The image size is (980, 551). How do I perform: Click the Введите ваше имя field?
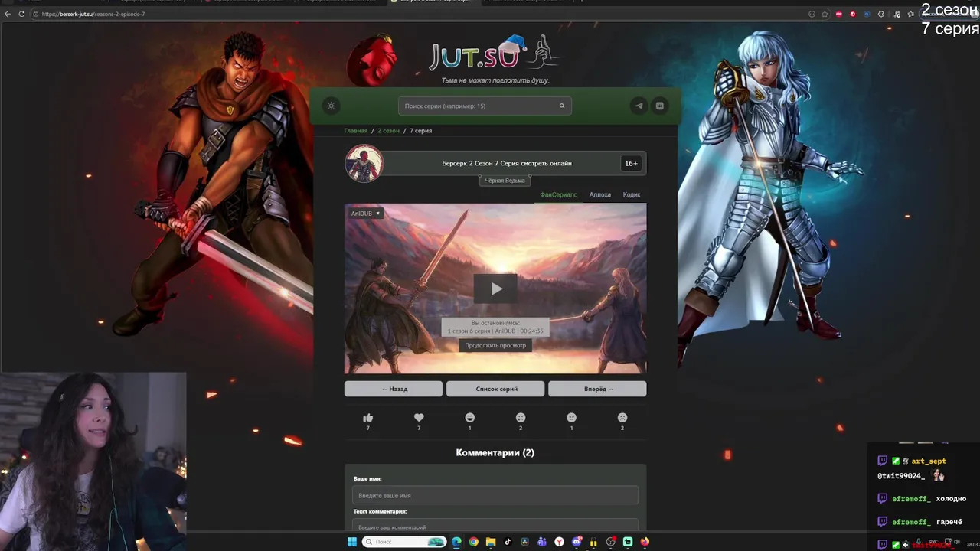(495, 495)
